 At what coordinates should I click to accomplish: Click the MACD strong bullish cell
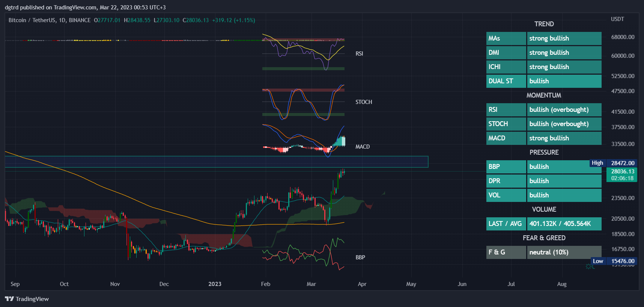[x=564, y=138]
